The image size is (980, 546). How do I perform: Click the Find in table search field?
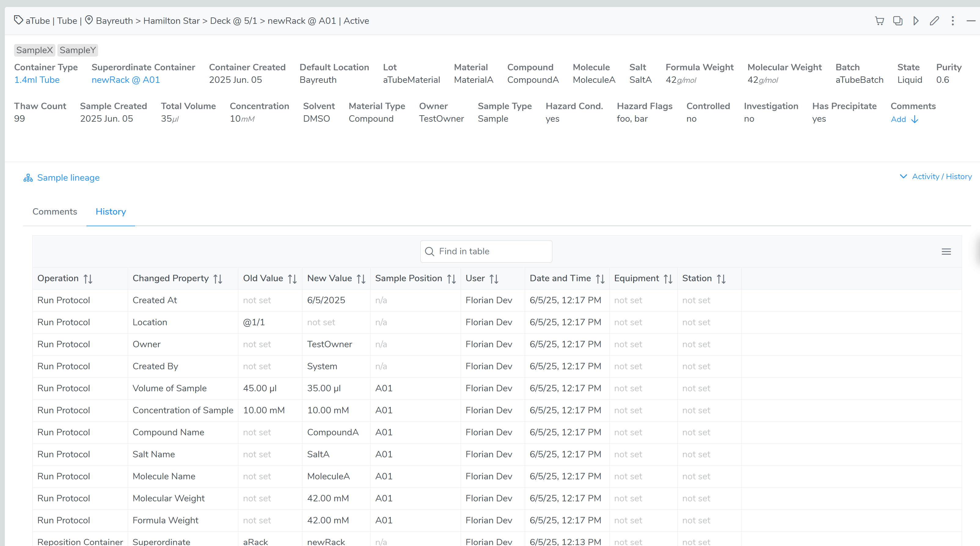click(x=486, y=251)
